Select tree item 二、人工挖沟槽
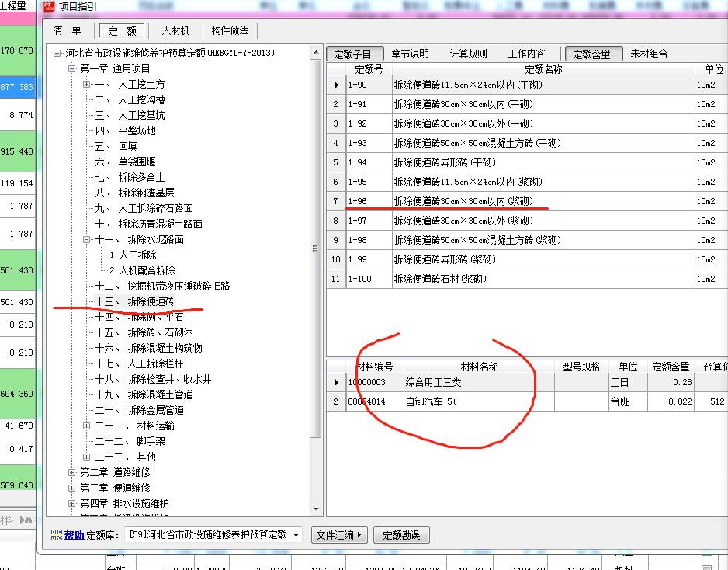Image resolution: width=728 pixels, height=570 pixels. pyautogui.click(x=130, y=100)
